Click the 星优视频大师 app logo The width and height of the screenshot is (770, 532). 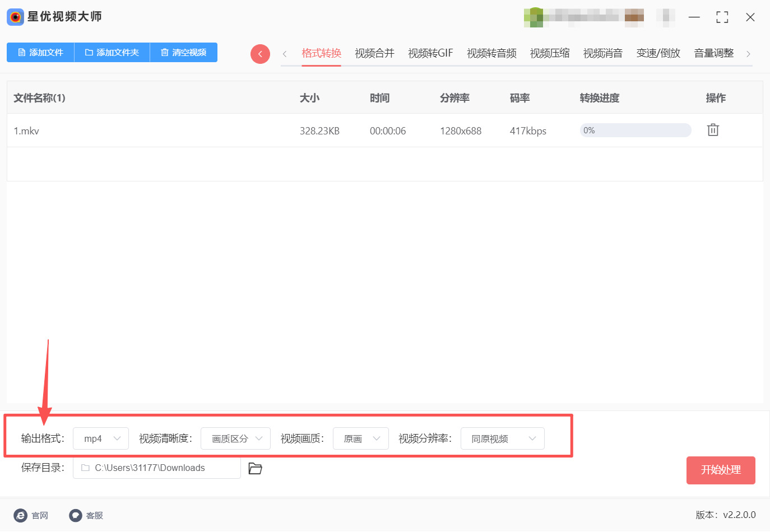point(15,17)
